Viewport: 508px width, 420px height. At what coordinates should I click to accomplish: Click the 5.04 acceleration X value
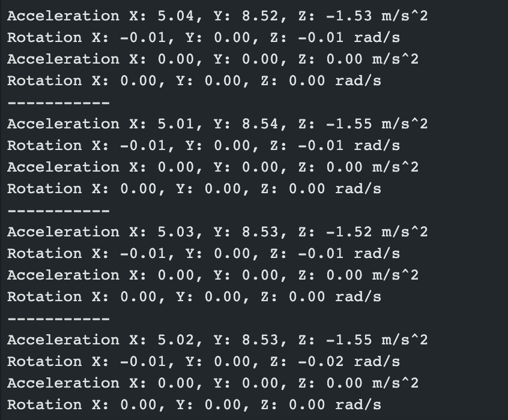click(x=175, y=16)
